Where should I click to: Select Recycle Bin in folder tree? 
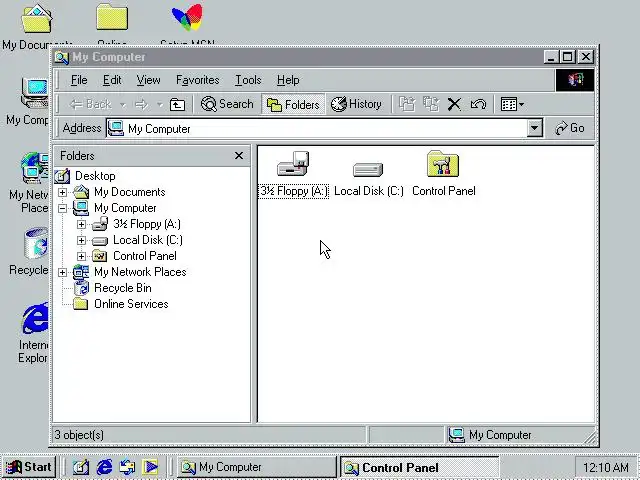pyautogui.click(x=122, y=288)
